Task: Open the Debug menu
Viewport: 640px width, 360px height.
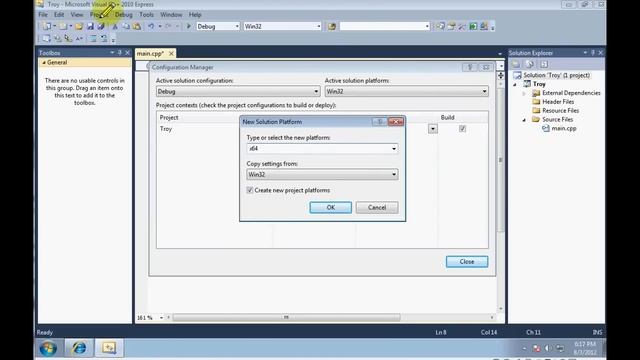Action: 123,15
